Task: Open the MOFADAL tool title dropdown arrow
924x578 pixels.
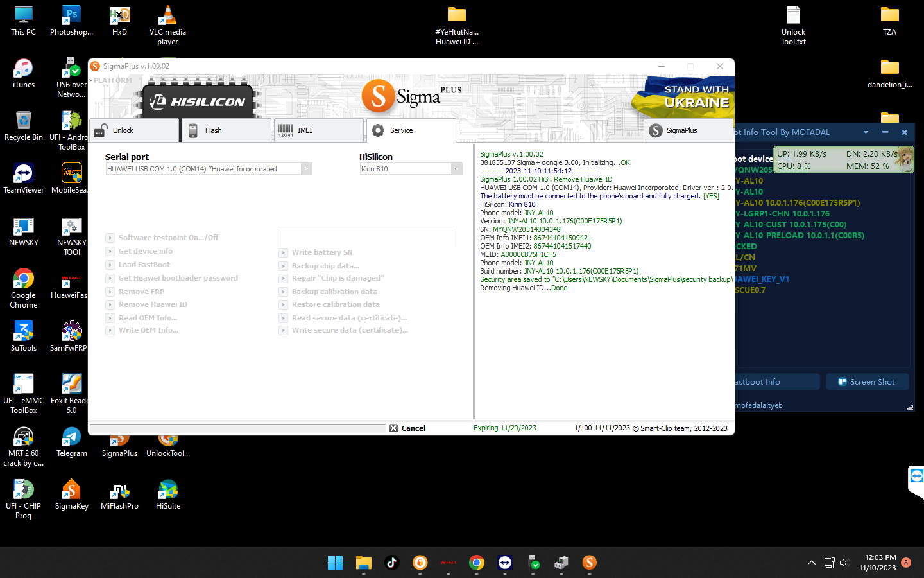Action: [866, 132]
